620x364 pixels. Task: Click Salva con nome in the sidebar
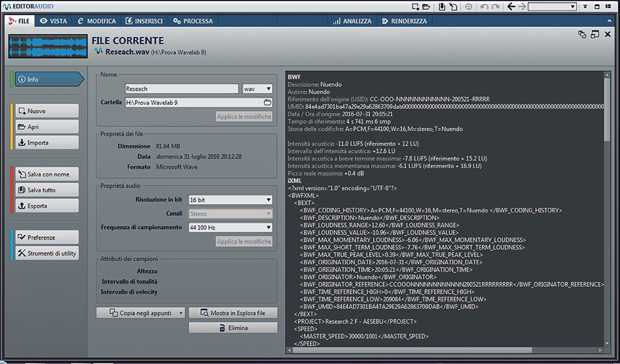(x=46, y=174)
